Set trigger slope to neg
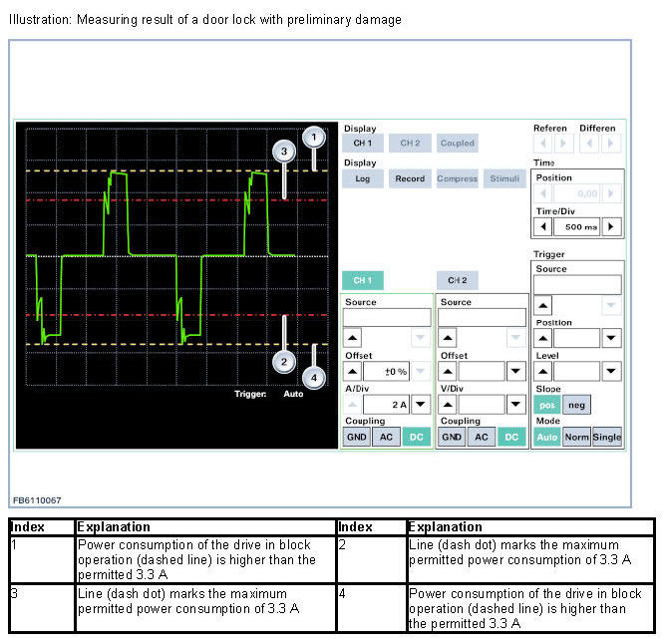 click(575, 405)
